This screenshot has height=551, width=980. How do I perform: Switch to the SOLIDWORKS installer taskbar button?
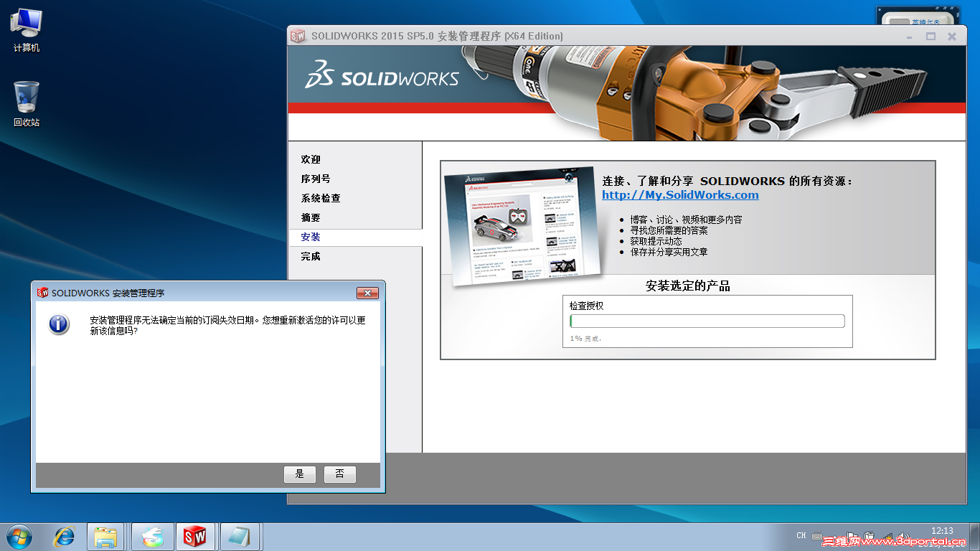tap(195, 537)
